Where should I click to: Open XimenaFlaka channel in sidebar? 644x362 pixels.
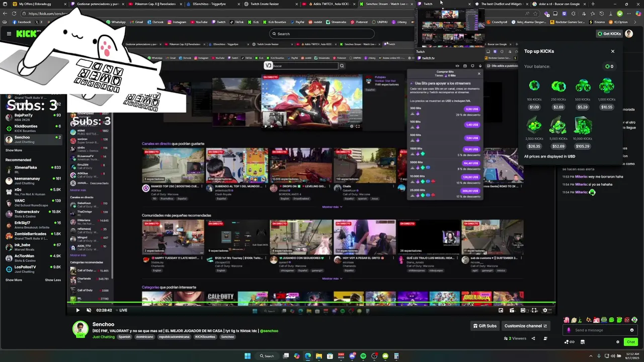[x=33, y=169]
